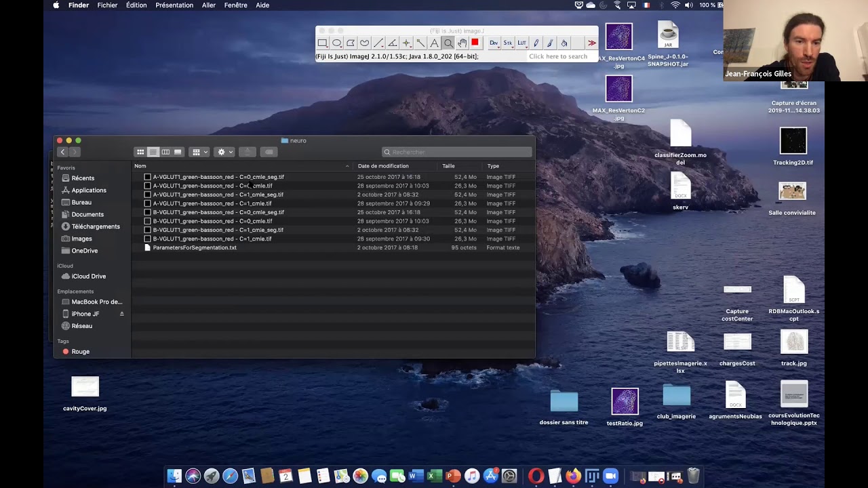This screenshot has width=868, height=488.
Task: Open Bureau in the Finder sidebar
Action: click(x=81, y=203)
